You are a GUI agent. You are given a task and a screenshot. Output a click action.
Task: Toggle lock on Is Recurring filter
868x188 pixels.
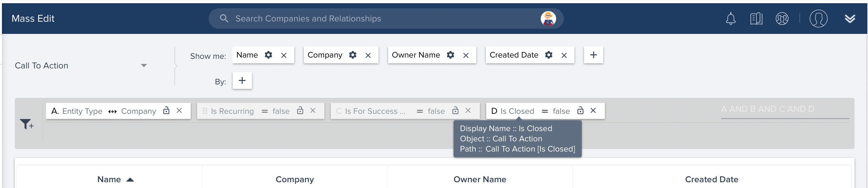click(300, 111)
